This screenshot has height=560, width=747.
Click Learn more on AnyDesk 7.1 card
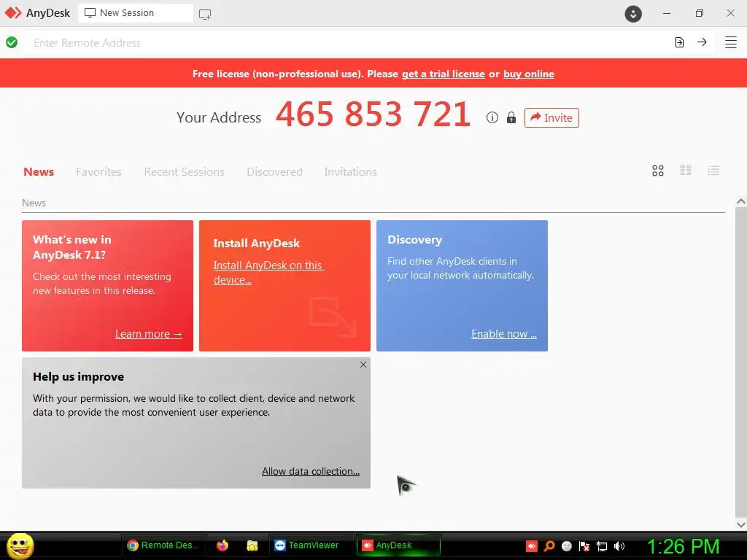click(x=149, y=334)
